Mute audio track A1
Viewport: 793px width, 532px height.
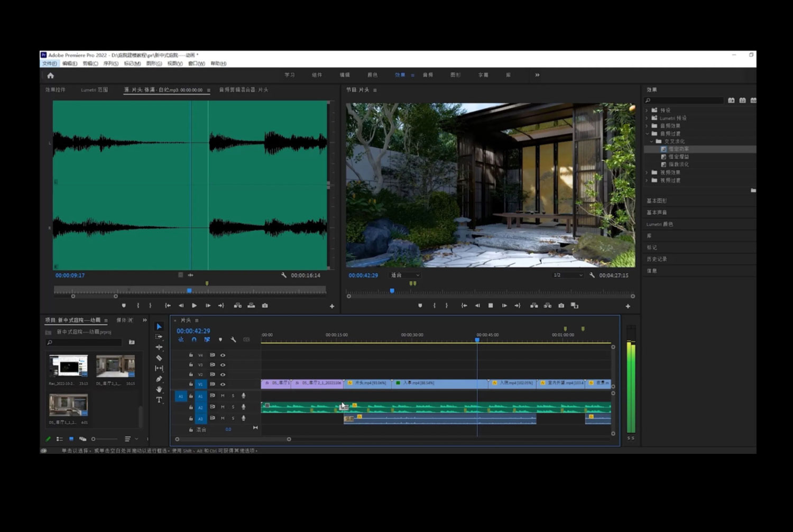(x=223, y=396)
